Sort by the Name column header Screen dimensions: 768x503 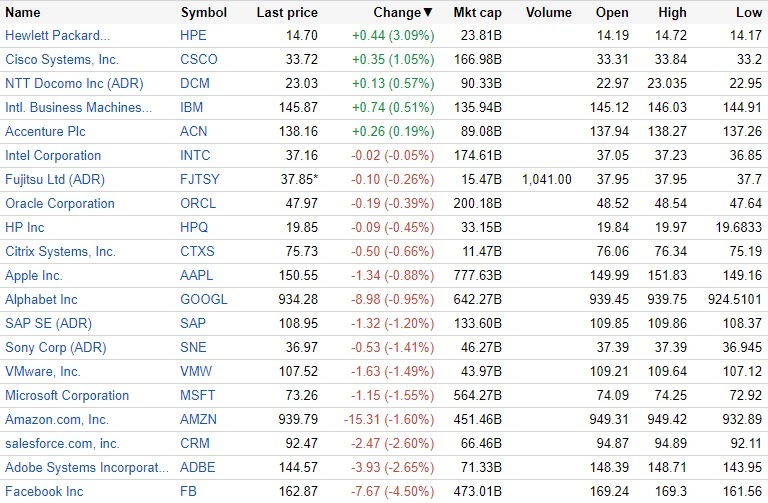pos(23,13)
